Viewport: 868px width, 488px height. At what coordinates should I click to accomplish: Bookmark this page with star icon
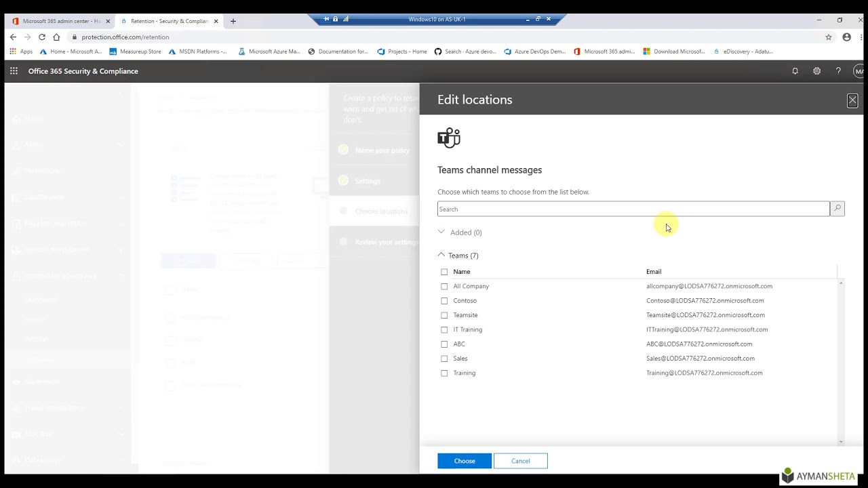pyautogui.click(x=829, y=37)
